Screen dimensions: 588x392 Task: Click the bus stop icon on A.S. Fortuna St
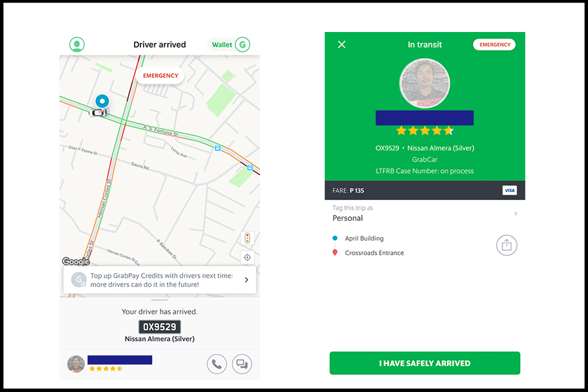[x=218, y=148]
